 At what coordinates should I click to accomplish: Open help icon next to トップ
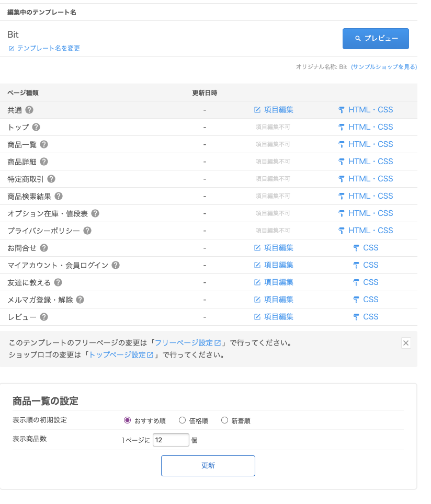[x=36, y=127]
